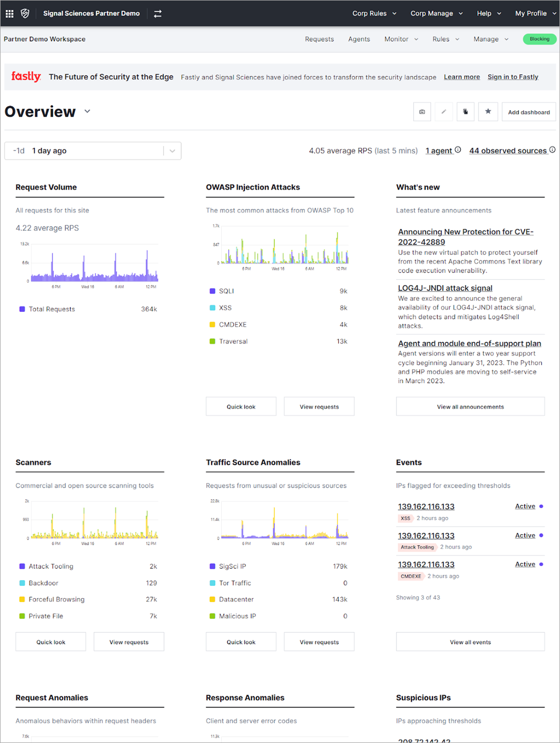Click the pencil edit dashboard icon
This screenshot has height=743, width=560.
(x=444, y=112)
